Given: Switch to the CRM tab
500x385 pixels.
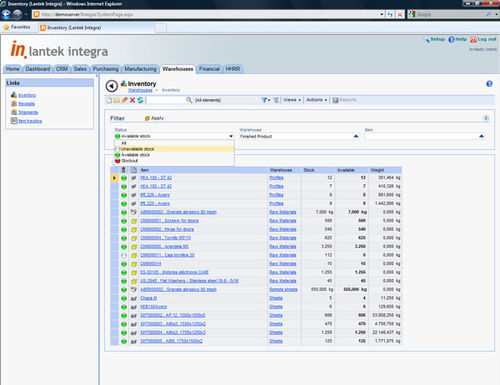Looking at the screenshot, I should pyautogui.click(x=62, y=69).
